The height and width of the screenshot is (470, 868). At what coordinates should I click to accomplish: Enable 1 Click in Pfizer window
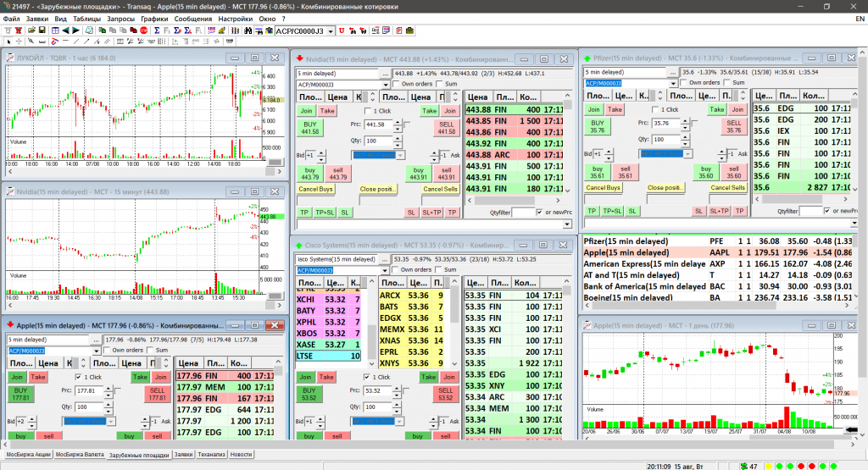pos(655,109)
